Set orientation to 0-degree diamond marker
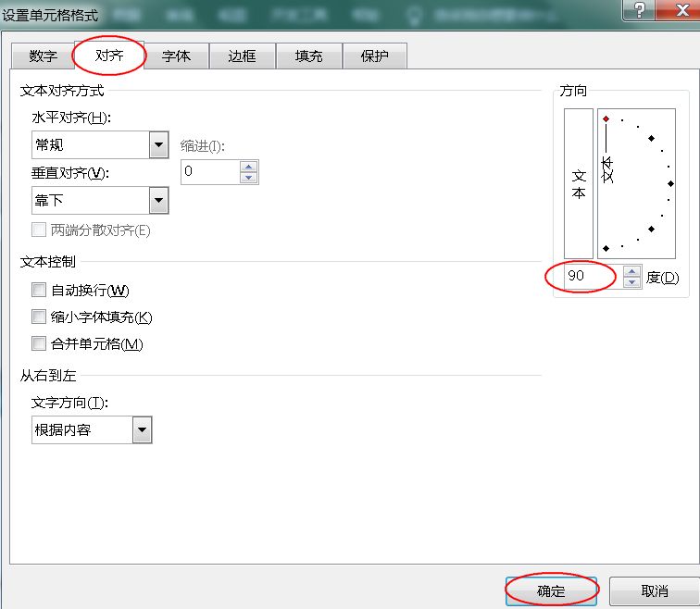 click(x=670, y=184)
